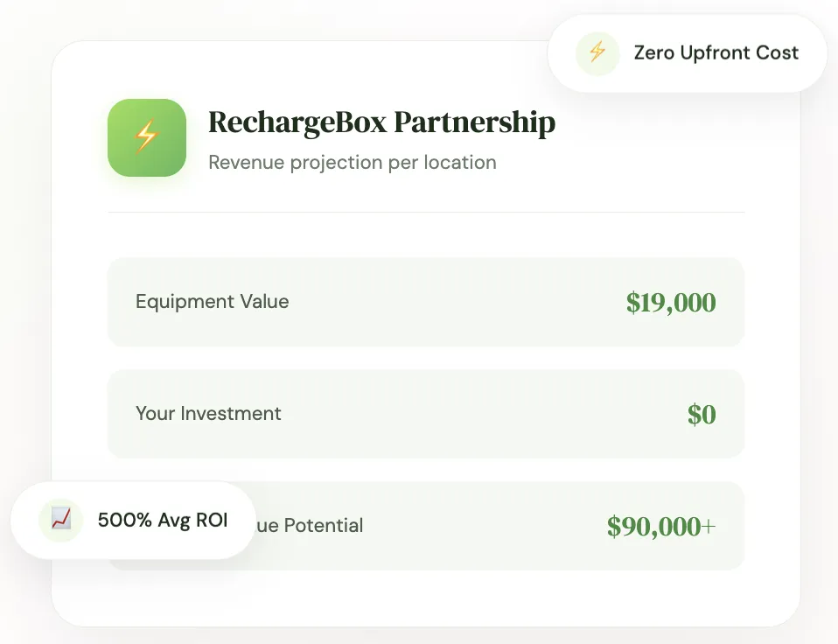838x644 pixels.
Task: Select the "Zero Upfront Cost" badge text
Action: pyautogui.click(x=716, y=52)
